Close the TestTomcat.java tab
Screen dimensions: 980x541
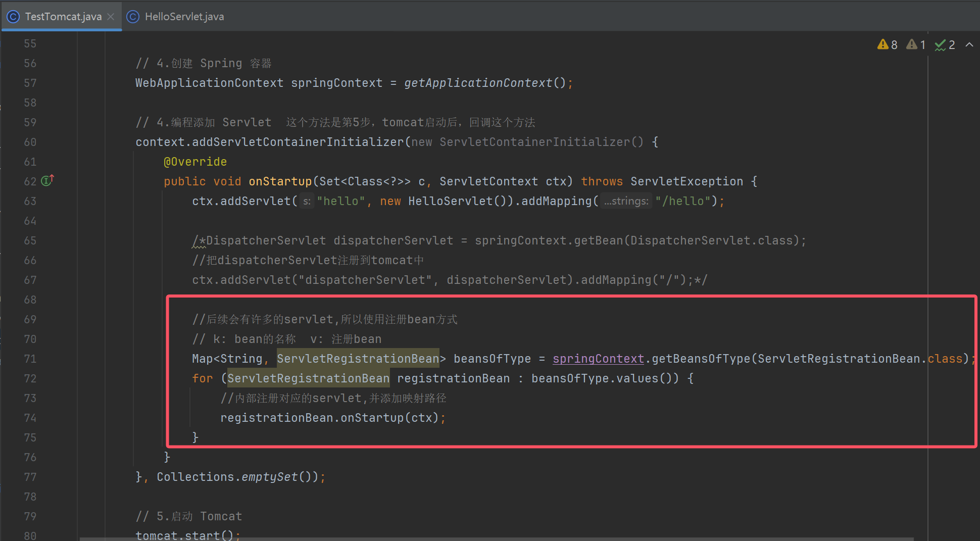click(x=111, y=17)
